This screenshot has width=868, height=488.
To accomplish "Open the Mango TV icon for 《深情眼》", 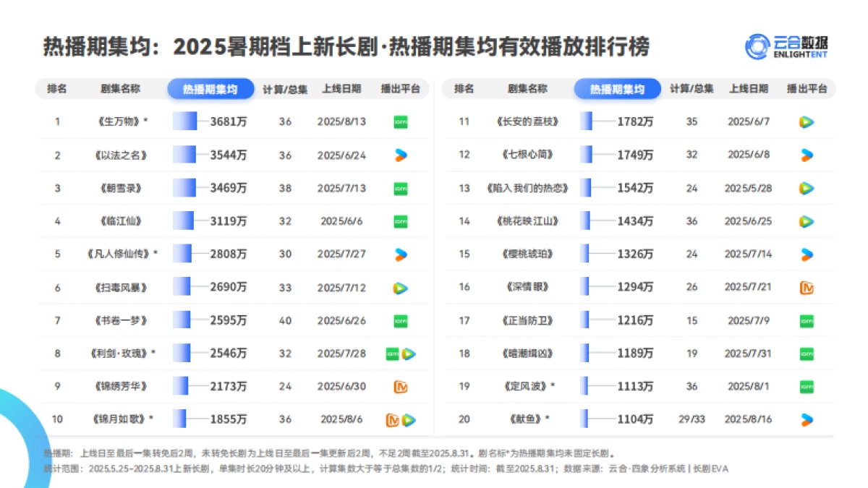I will coord(805,287).
